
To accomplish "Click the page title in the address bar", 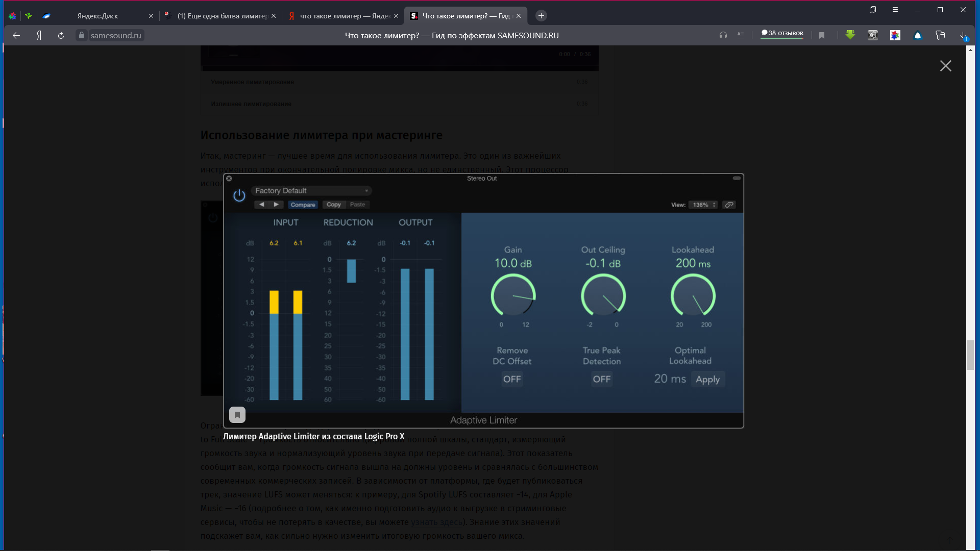I will click(452, 35).
